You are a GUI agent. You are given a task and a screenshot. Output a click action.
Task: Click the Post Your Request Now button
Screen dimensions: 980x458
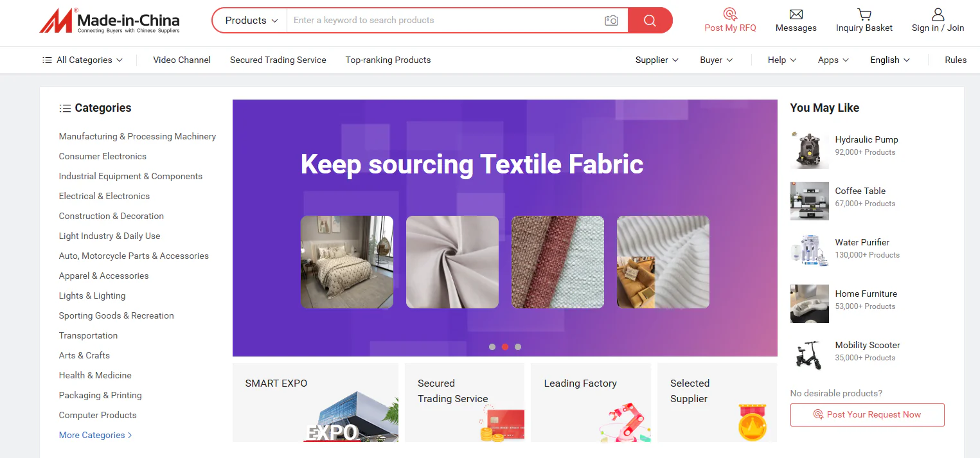pyautogui.click(x=868, y=415)
